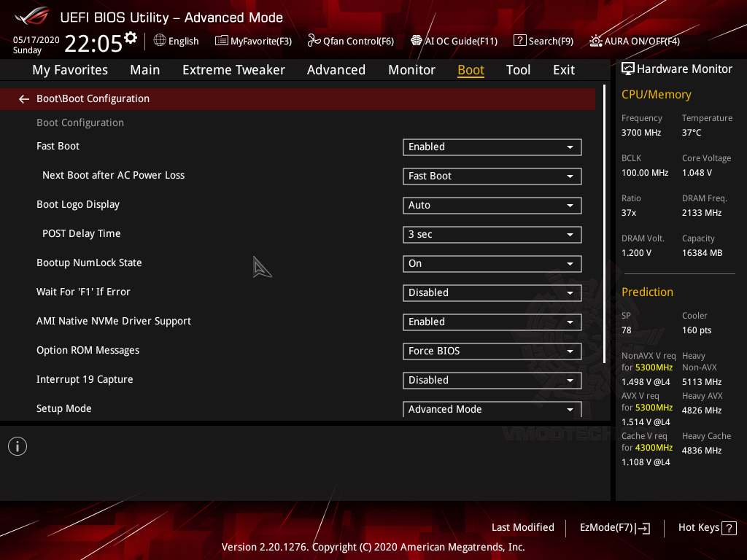747x560 pixels.
Task: Launch the AI OC Guide
Action: [x=454, y=41]
